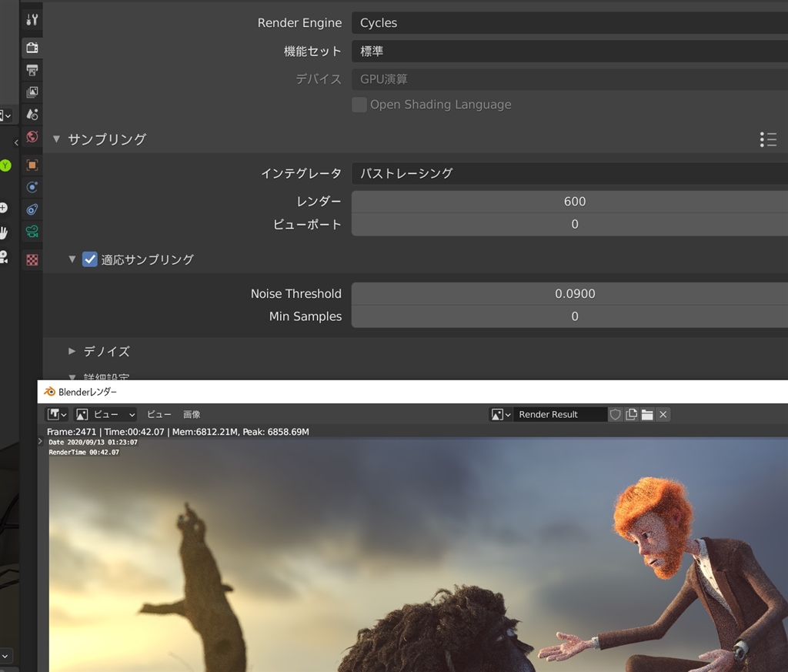This screenshot has width=788, height=672.
Task: Open the Render Engine Cycles dropdown
Action: tap(569, 22)
